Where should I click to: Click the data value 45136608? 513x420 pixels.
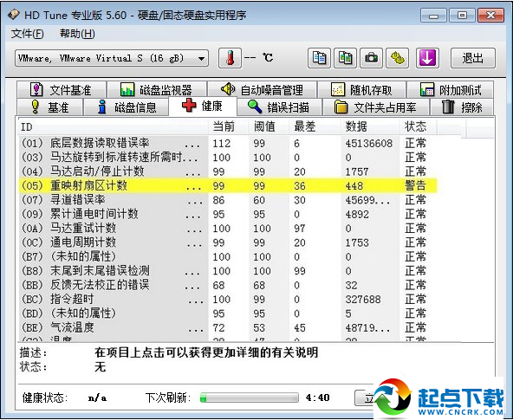point(369,143)
